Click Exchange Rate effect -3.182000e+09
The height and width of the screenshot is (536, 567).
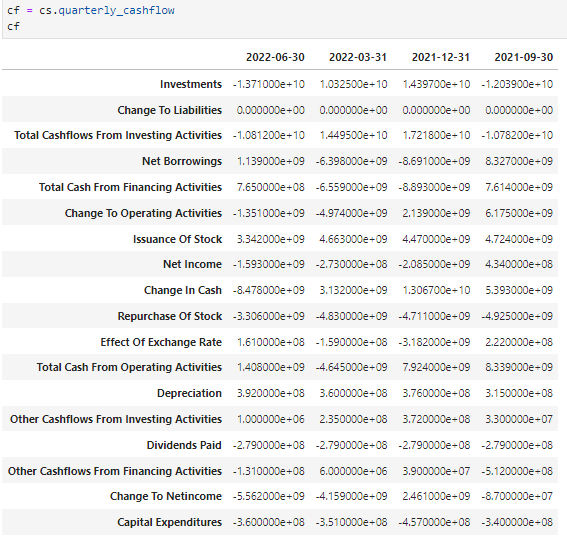[x=434, y=342]
